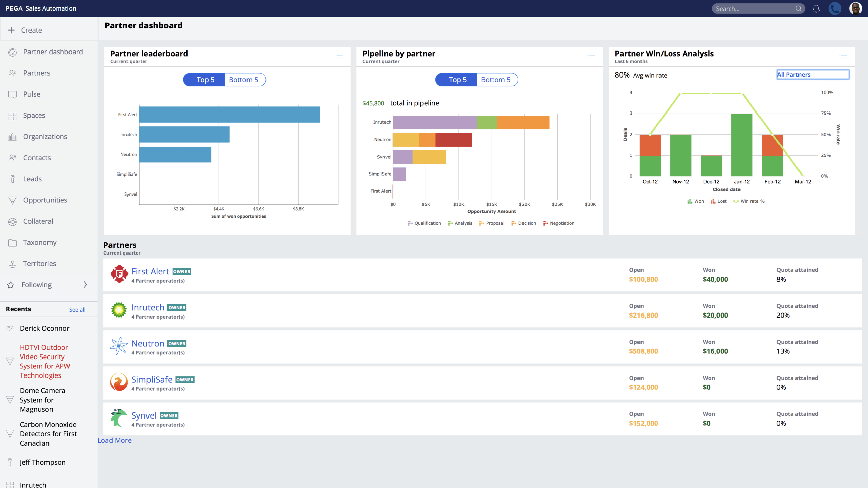Open the All Partners dropdown
The width and height of the screenshot is (868, 488).
tap(813, 75)
